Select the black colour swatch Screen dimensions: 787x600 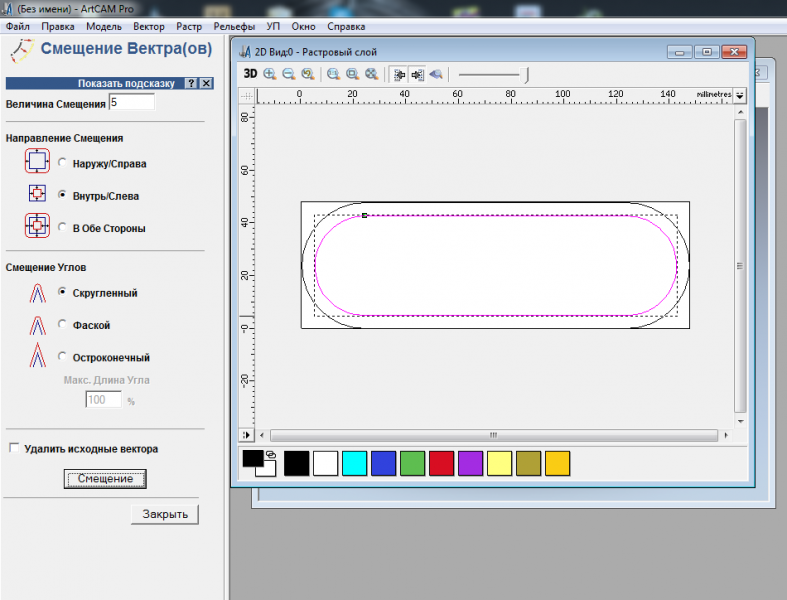tap(296, 463)
